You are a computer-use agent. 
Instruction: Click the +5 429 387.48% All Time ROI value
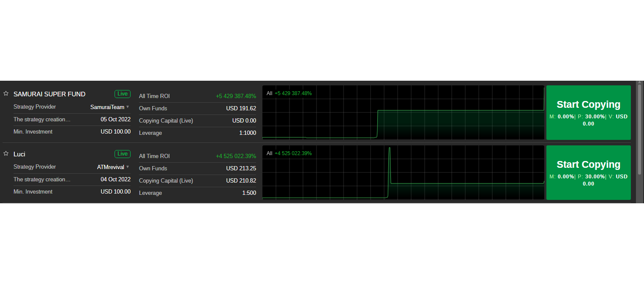236,96
